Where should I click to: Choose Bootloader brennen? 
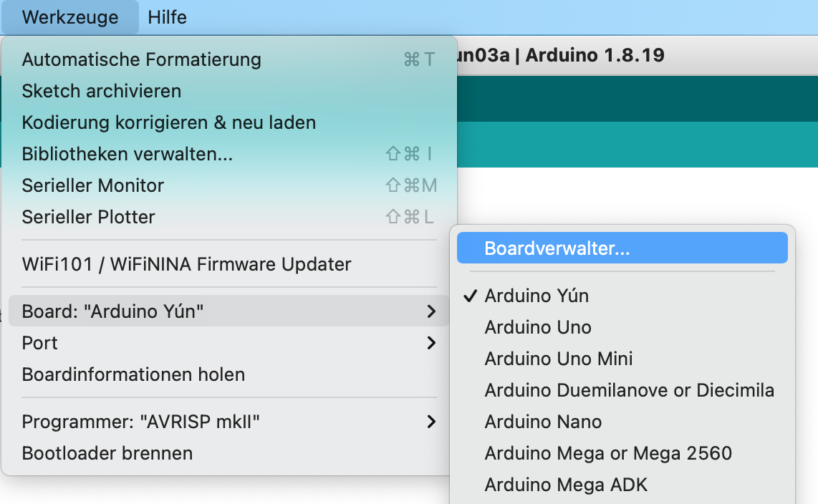coord(229,453)
